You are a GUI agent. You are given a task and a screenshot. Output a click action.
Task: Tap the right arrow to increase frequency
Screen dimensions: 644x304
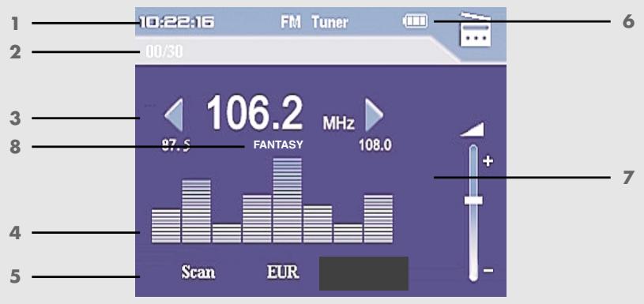375,115
